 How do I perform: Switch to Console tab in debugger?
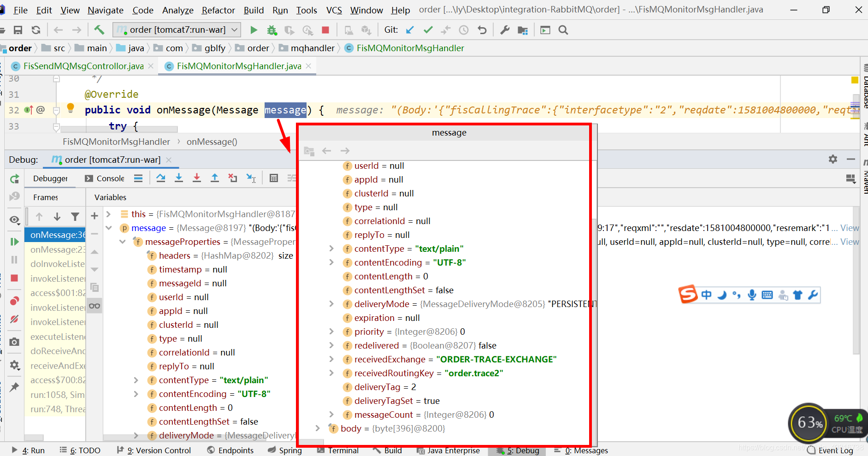[x=105, y=178]
